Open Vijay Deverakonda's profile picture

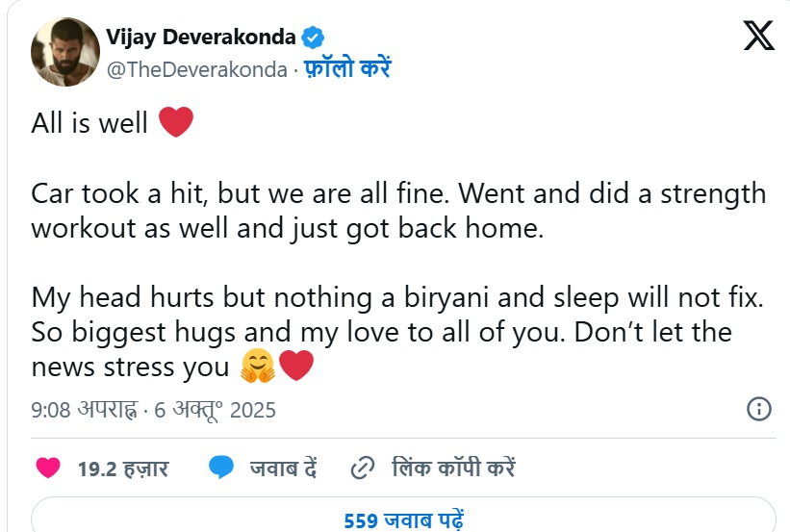tap(64, 52)
